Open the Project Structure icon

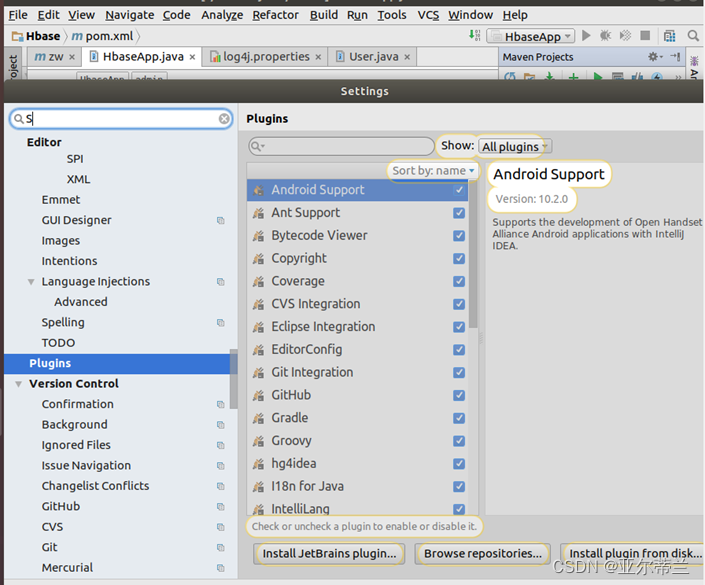[669, 36]
